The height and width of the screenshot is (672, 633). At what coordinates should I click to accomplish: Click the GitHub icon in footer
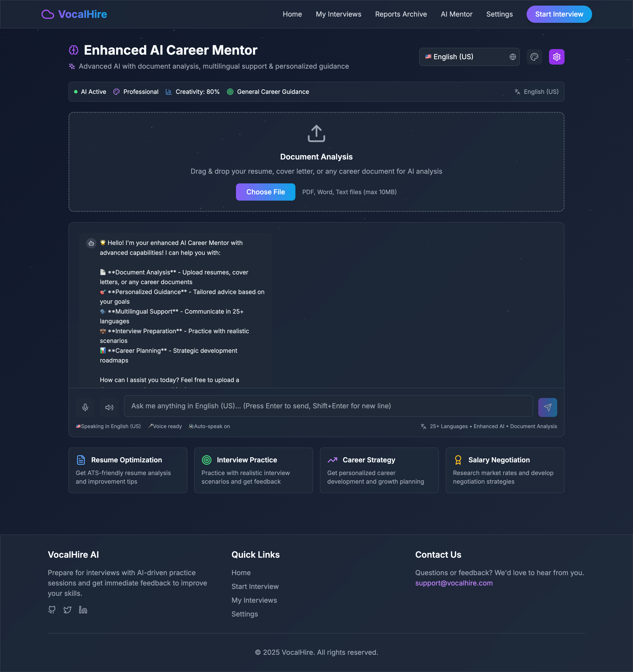pyautogui.click(x=52, y=610)
